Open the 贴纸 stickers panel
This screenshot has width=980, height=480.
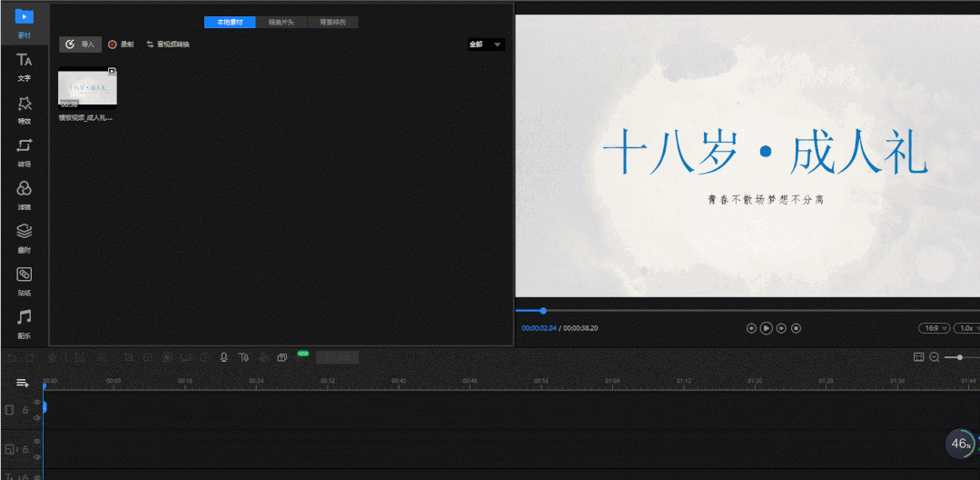pos(24,281)
